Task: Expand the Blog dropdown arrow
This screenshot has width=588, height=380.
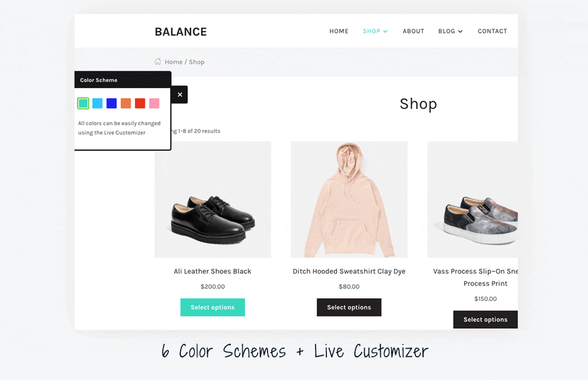Action: [461, 31]
